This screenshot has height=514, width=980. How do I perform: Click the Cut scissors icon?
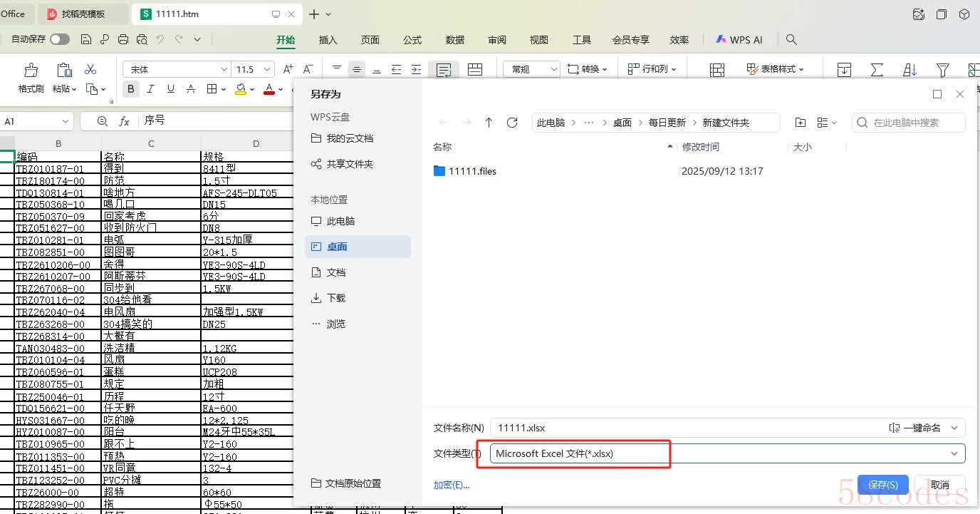pyautogui.click(x=90, y=69)
